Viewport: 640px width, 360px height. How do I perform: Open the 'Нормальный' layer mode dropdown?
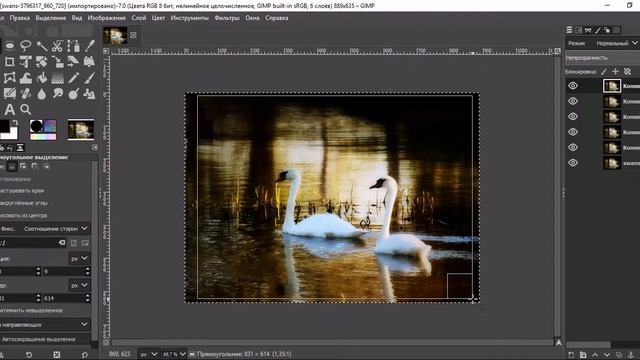[616, 43]
